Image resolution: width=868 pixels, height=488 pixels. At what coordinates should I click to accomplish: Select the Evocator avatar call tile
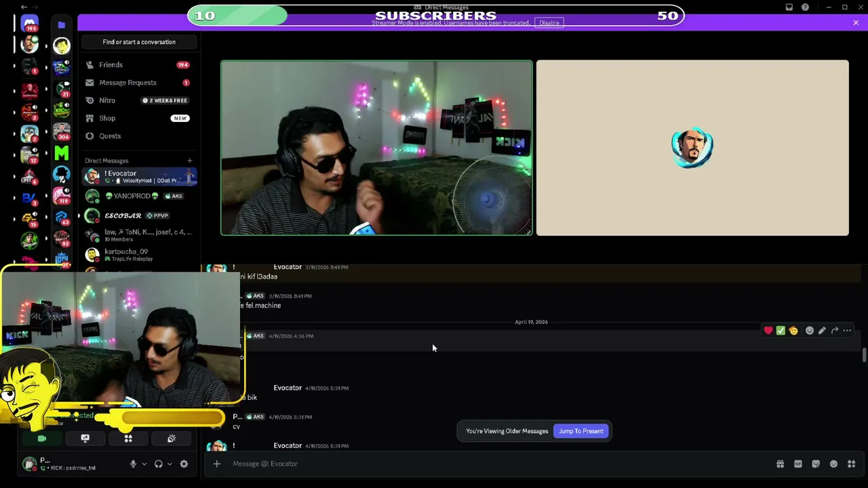click(x=692, y=148)
